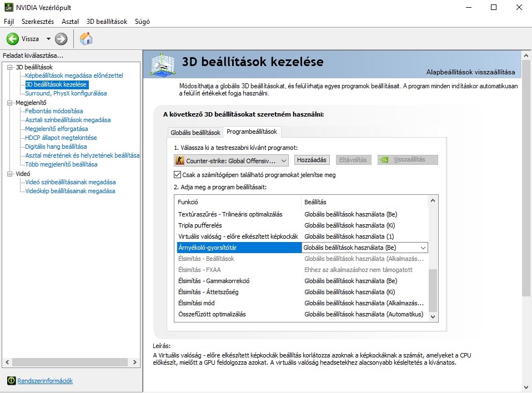Collapse the Megjelenítő tree node
The width and height of the screenshot is (532, 393).
coord(10,103)
